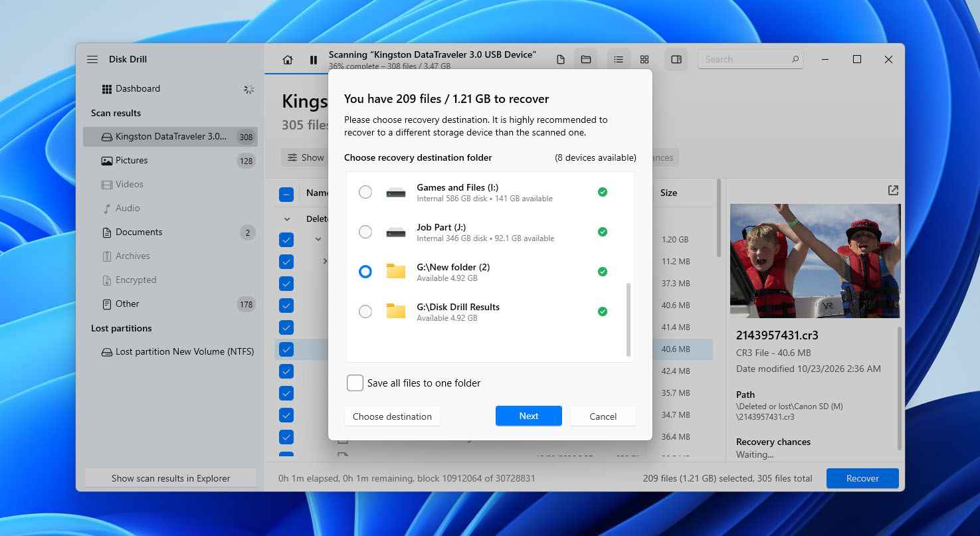Pause the scan in progress
The height and width of the screenshot is (536, 980).
tap(314, 60)
